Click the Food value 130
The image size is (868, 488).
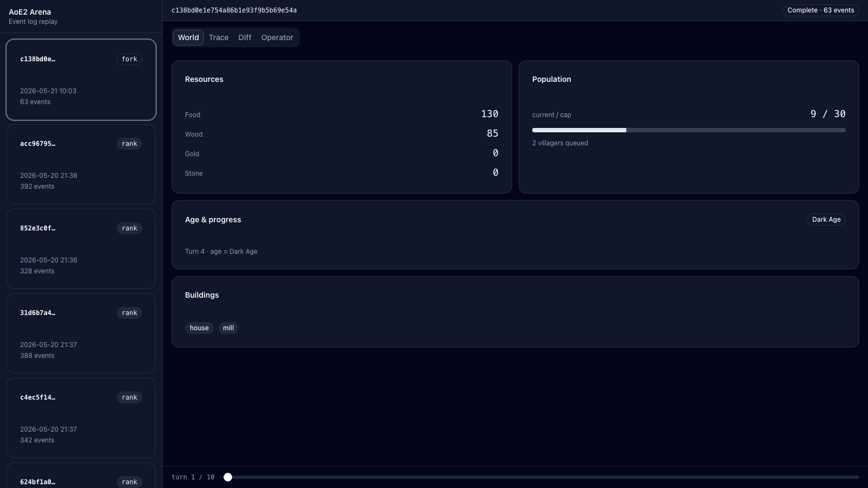coord(489,114)
